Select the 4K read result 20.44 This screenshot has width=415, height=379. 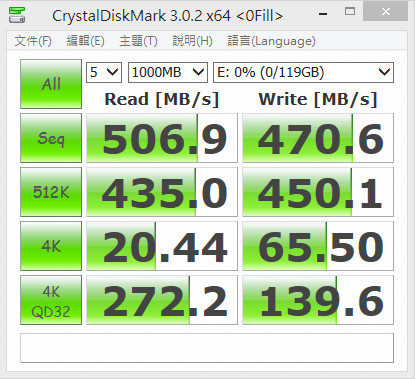coord(162,246)
